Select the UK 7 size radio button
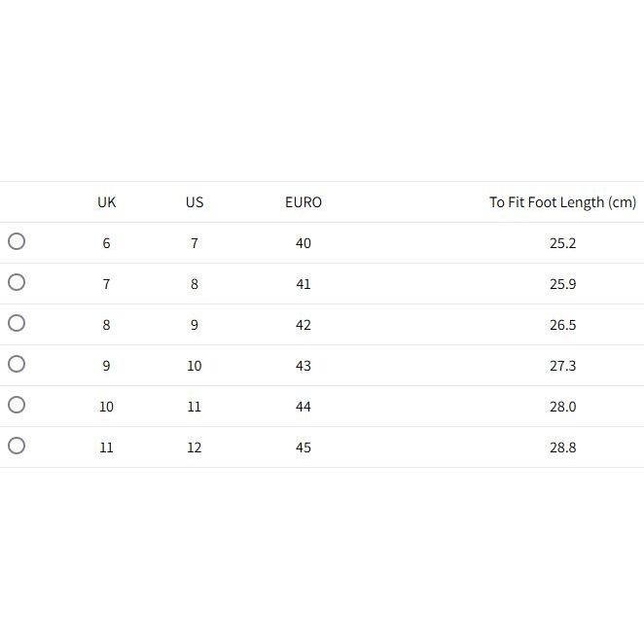The height and width of the screenshot is (644, 644). tap(17, 282)
